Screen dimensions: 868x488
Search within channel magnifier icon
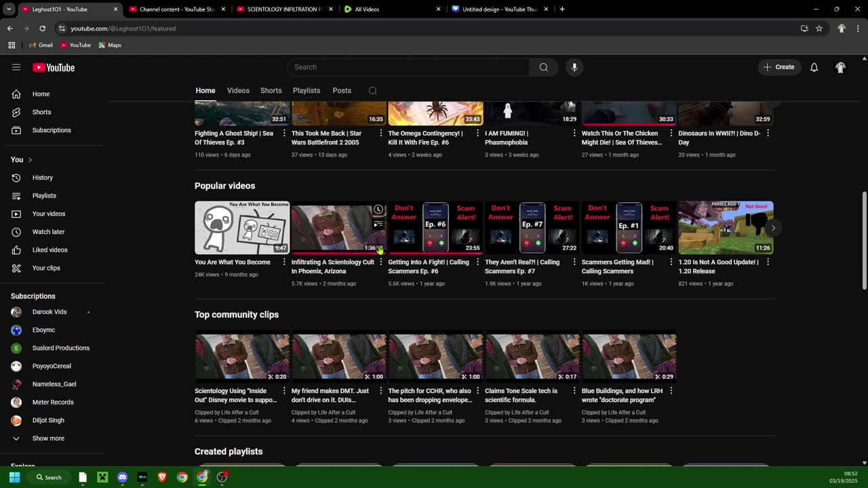[x=372, y=91]
